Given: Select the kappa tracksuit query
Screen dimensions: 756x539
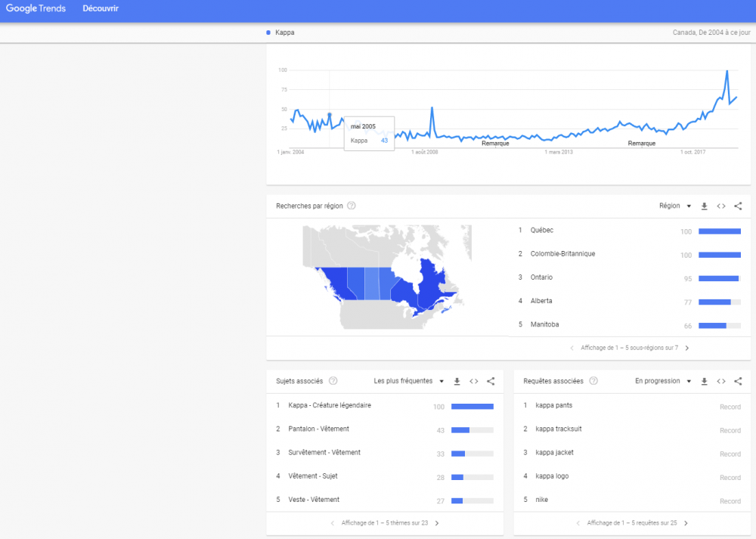Looking at the screenshot, I should 559,429.
